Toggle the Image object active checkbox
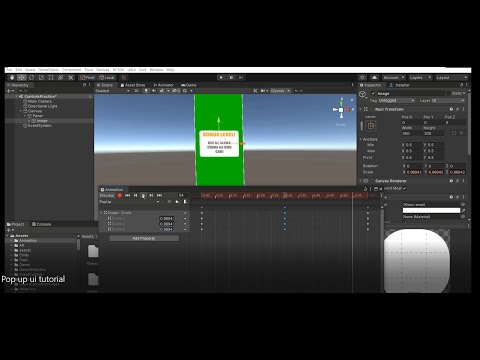This screenshot has width=480, height=360. click(373, 94)
